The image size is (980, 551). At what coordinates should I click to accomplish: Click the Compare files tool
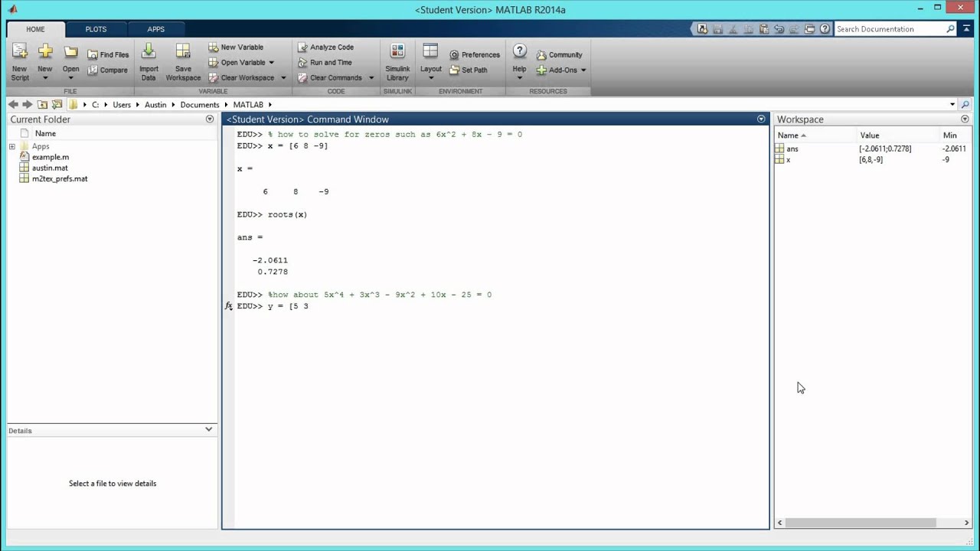pyautogui.click(x=108, y=70)
